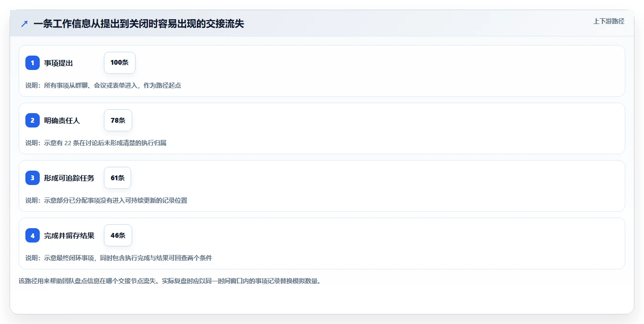
Task: Select the 形成可追踪任务 step label
Action: pos(69,178)
